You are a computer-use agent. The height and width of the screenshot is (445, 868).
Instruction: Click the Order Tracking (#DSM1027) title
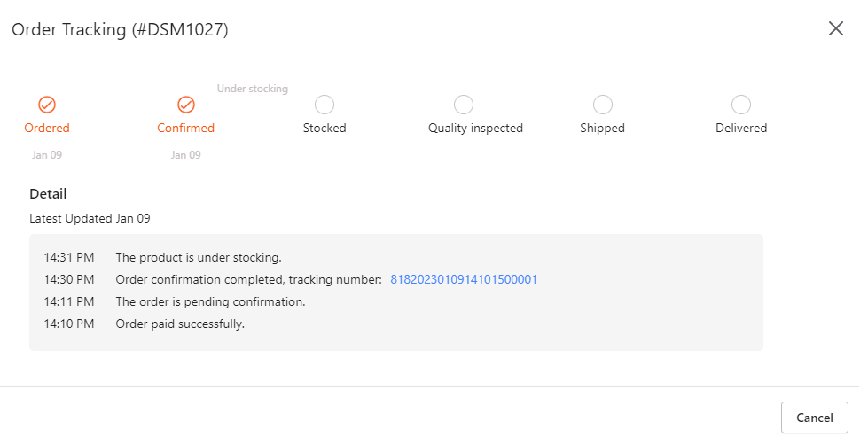[120, 29]
